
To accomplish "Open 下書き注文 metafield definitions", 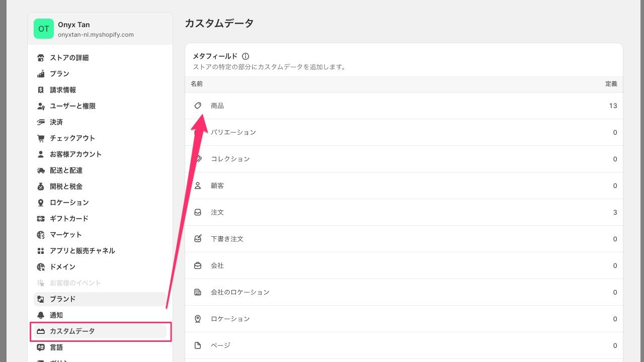I will pos(404,239).
